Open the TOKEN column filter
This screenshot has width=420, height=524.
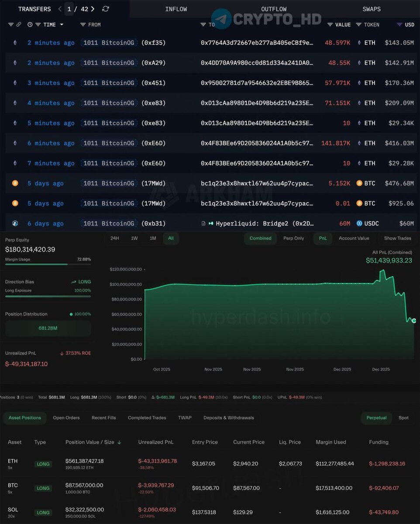(x=358, y=24)
